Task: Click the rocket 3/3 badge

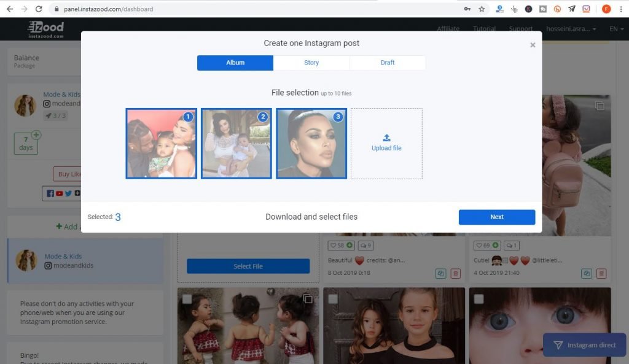Action: 55,115
